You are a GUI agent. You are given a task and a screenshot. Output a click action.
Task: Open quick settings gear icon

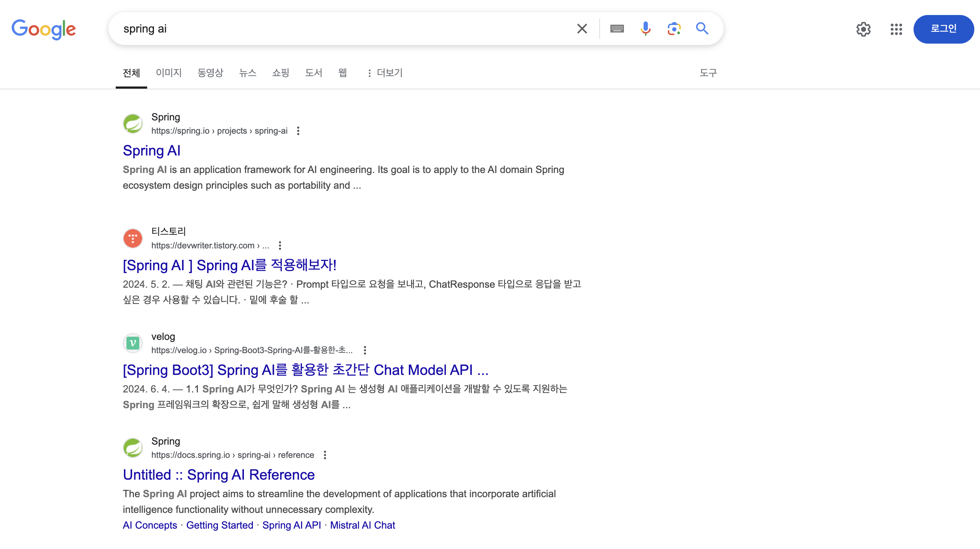pyautogui.click(x=863, y=29)
